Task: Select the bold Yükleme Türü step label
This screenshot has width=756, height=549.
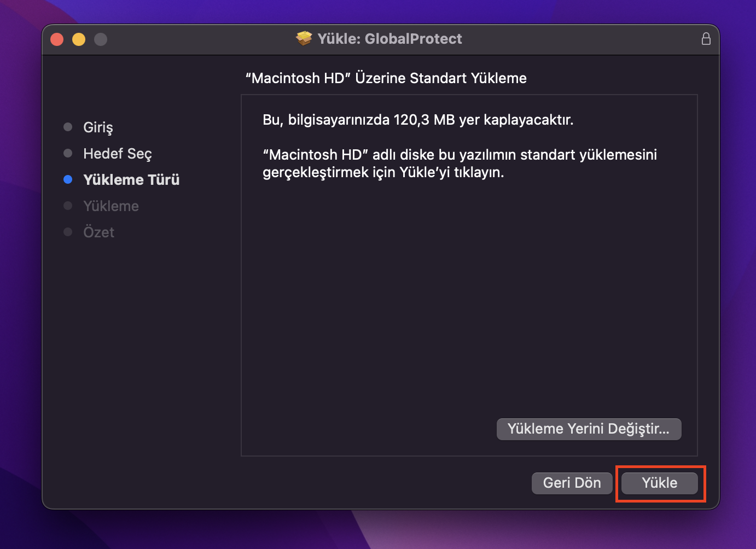Action: [131, 180]
